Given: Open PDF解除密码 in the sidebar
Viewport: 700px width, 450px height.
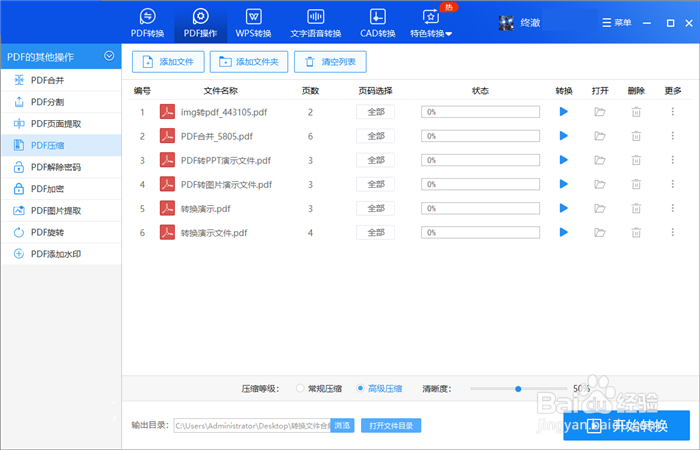Looking at the screenshot, I should pyautogui.click(x=61, y=167).
